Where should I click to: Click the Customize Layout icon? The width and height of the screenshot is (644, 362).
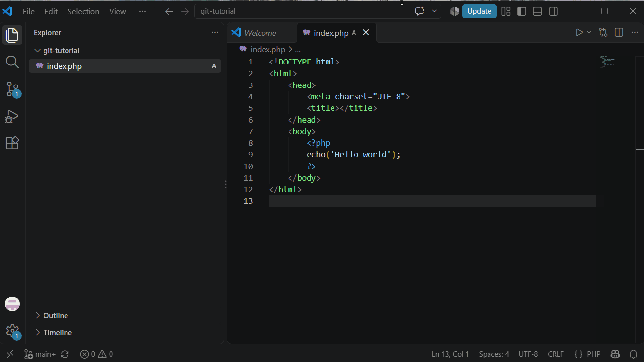pos(506,11)
